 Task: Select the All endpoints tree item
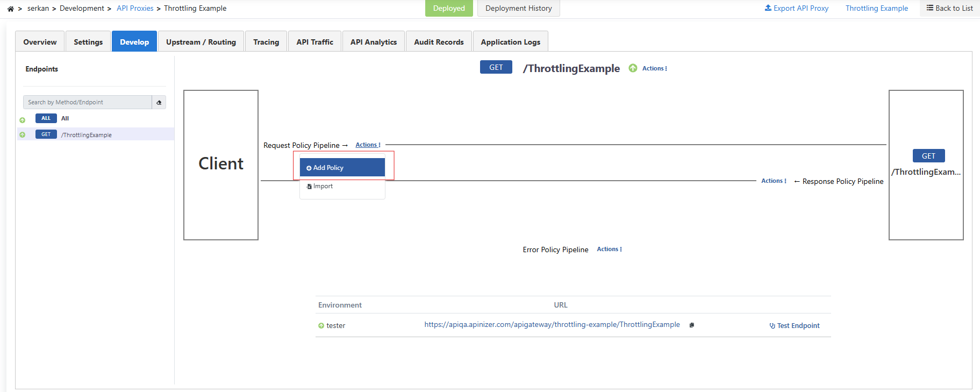click(x=65, y=118)
